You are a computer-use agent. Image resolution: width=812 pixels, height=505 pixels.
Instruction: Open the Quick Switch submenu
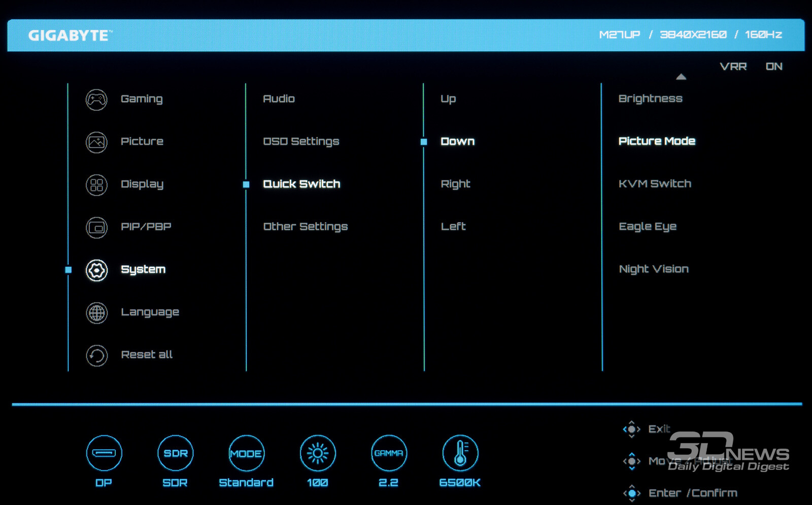click(301, 184)
